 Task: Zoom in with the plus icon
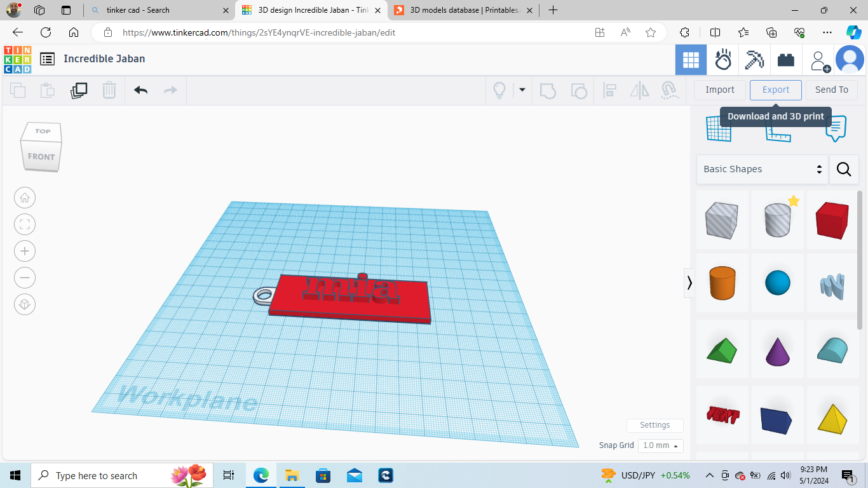coord(25,251)
